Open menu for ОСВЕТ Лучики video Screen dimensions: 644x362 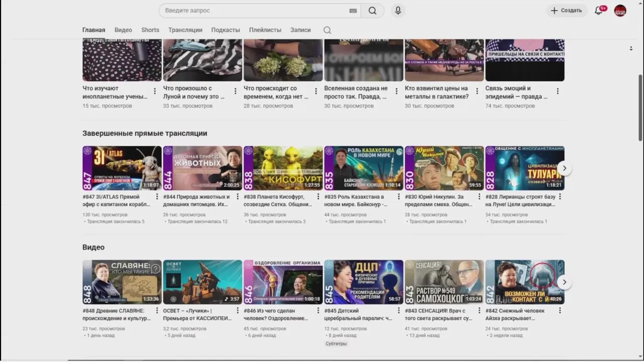click(237, 311)
